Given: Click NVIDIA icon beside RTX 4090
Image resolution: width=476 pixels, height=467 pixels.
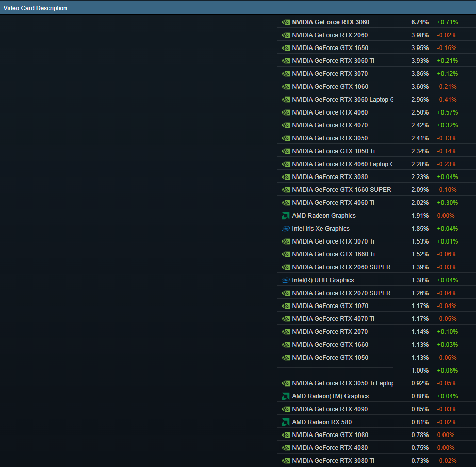Looking at the screenshot, I should [286, 409].
